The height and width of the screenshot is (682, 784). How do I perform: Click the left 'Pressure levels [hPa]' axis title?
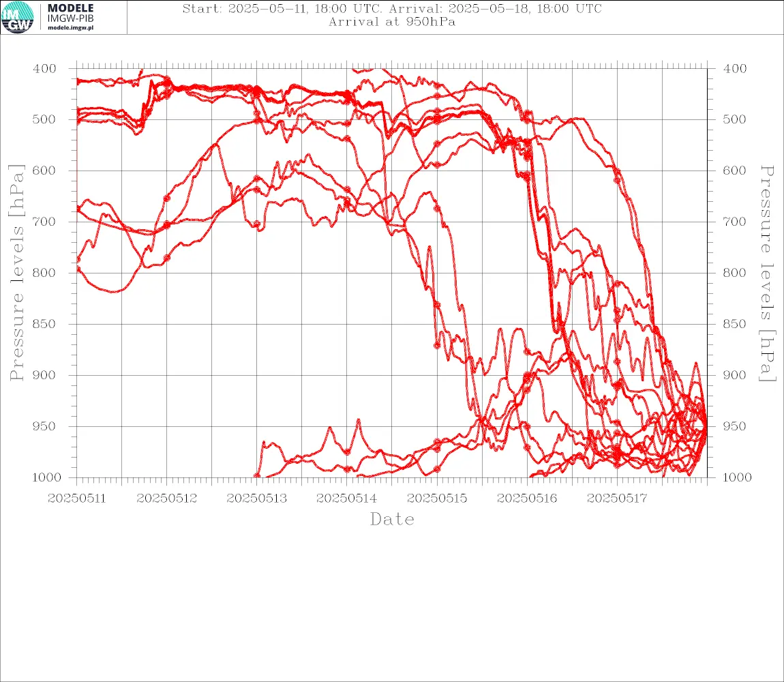pyautogui.click(x=16, y=273)
